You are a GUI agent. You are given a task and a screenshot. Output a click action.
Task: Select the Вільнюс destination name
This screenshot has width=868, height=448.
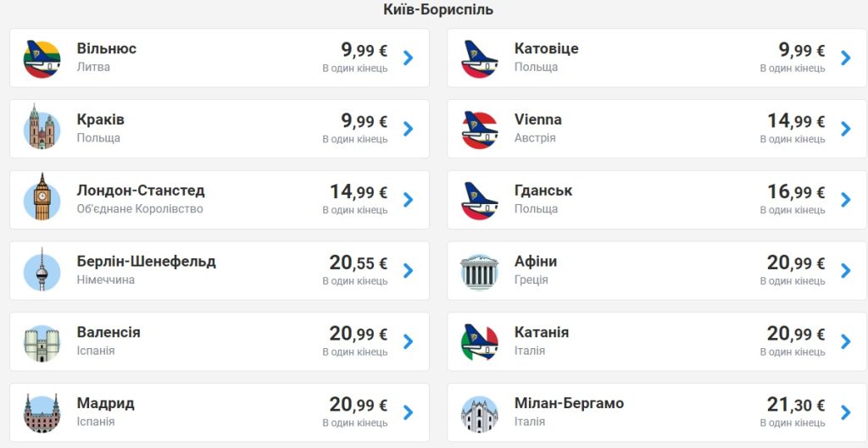[x=106, y=49]
